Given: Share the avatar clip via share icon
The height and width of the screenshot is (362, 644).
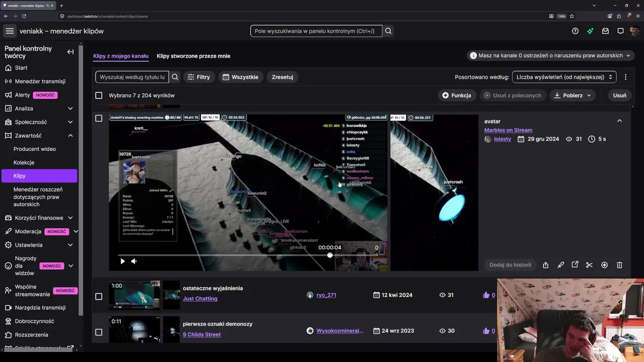Looking at the screenshot, I should click(x=545, y=265).
